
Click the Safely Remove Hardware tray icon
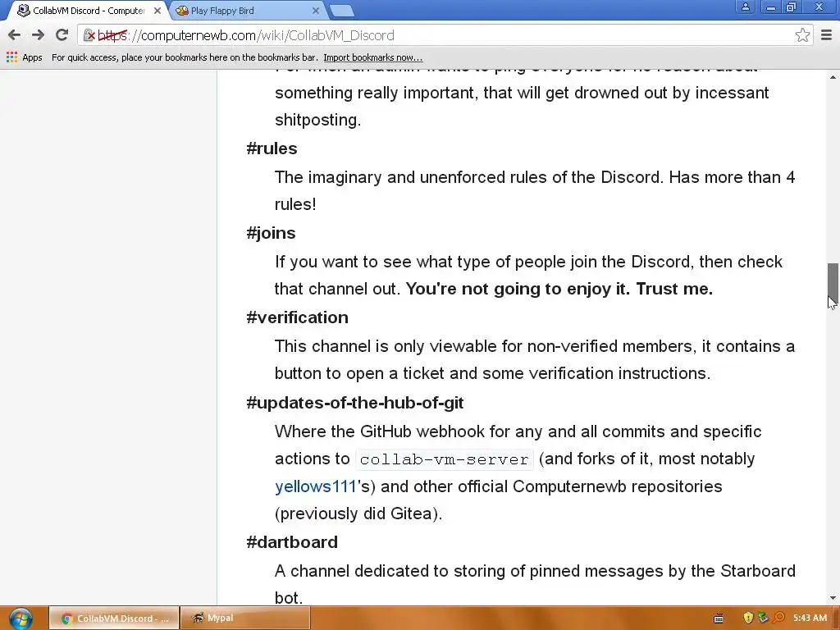[763, 618]
